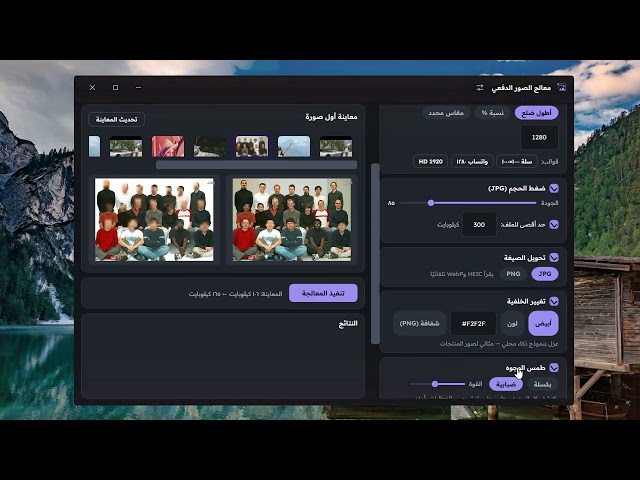Toggle the طمس الوجوه section checkbox
The image size is (640, 480).
tap(554, 368)
